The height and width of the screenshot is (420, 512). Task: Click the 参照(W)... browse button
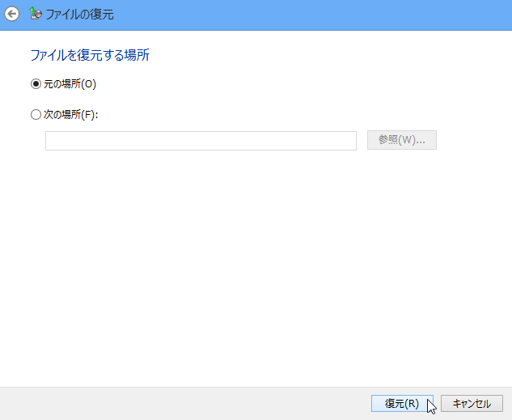tap(402, 140)
